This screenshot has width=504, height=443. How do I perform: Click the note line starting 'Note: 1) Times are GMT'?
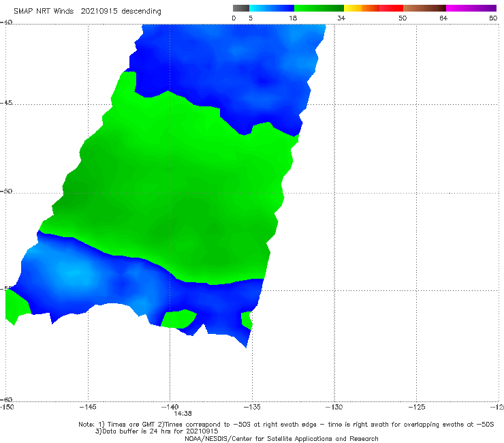pyautogui.click(x=286, y=425)
